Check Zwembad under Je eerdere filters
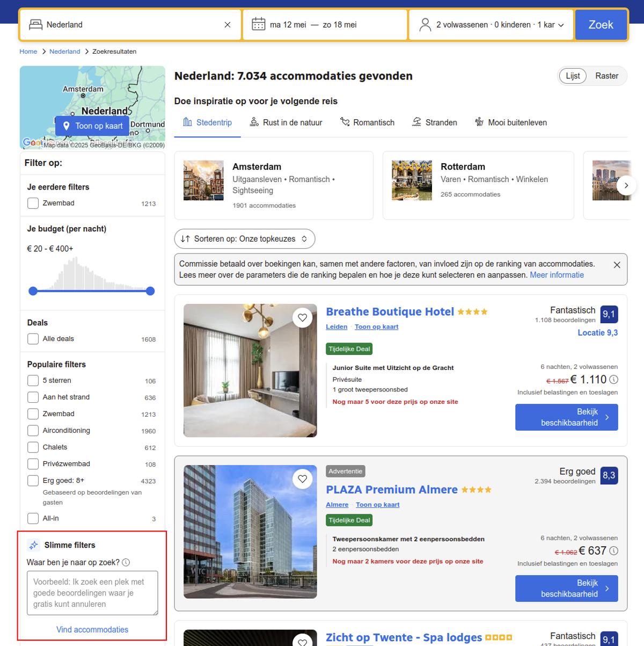 click(x=33, y=203)
